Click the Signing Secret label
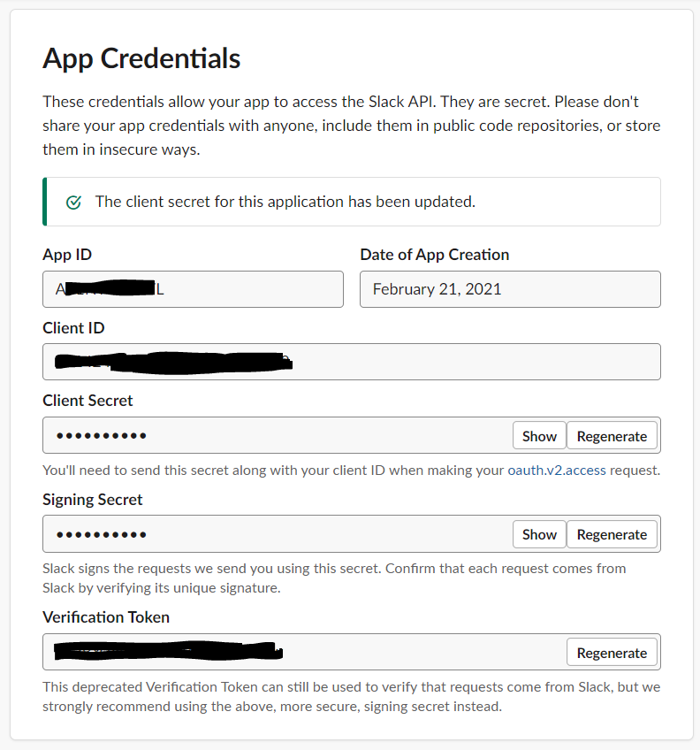The image size is (700, 750). coord(92,500)
